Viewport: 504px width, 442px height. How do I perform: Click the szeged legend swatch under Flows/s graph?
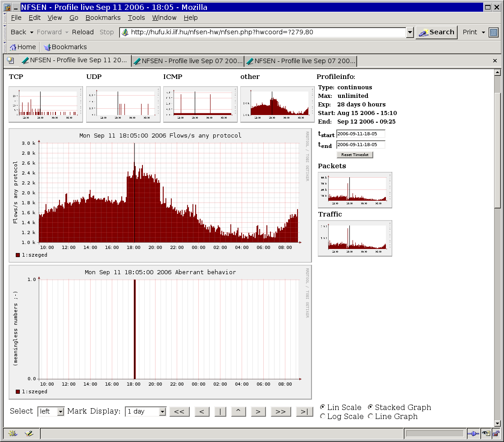coord(18,255)
